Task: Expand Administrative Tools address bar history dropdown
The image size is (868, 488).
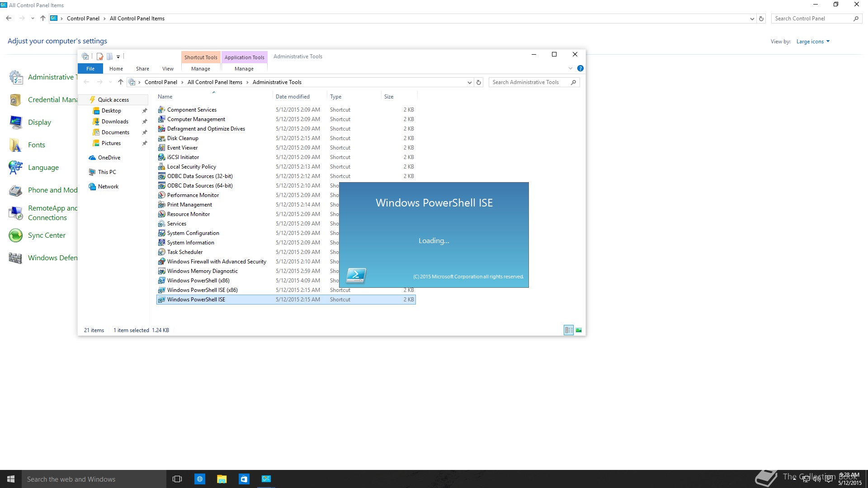Action: click(469, 82)
